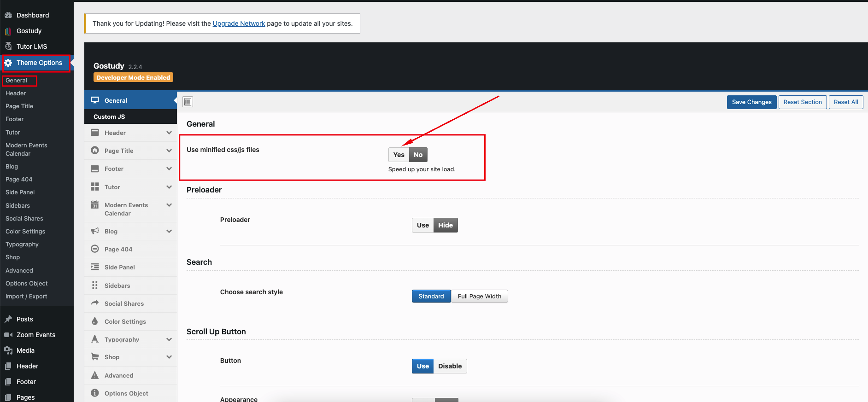Click Reset Section button

point(803,102)
